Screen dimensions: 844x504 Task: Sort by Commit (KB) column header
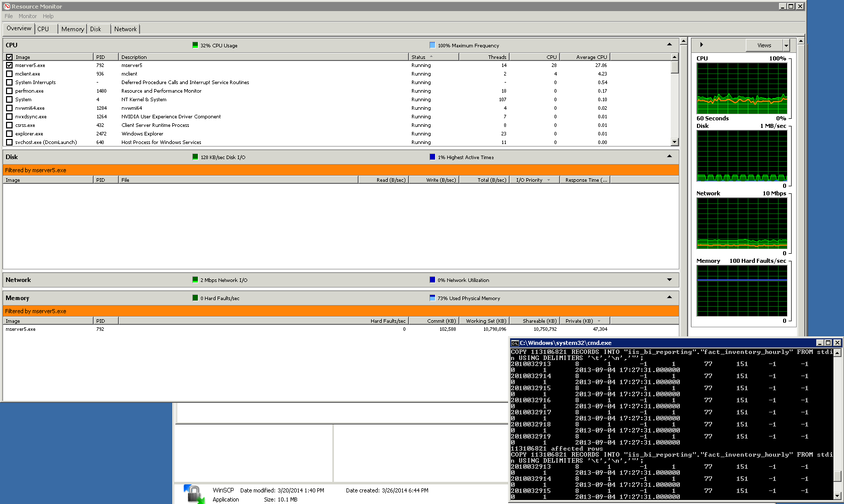[434, 321]
